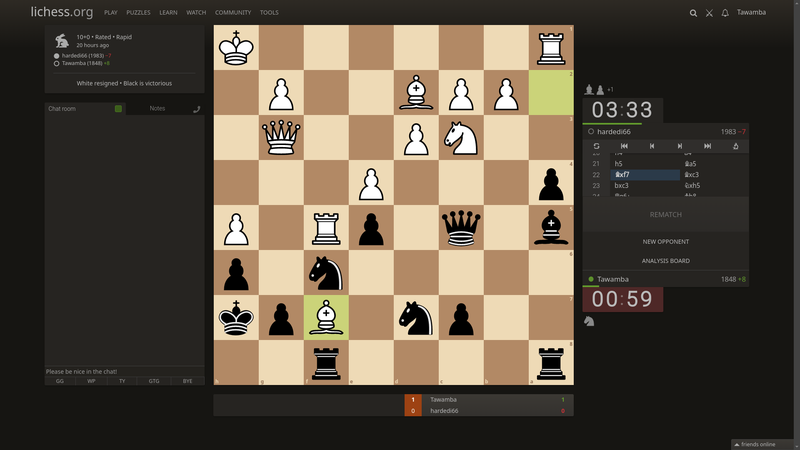Select move Nxh5 in the move list
The height and width of the screenshot is (450, 800).
714,186
